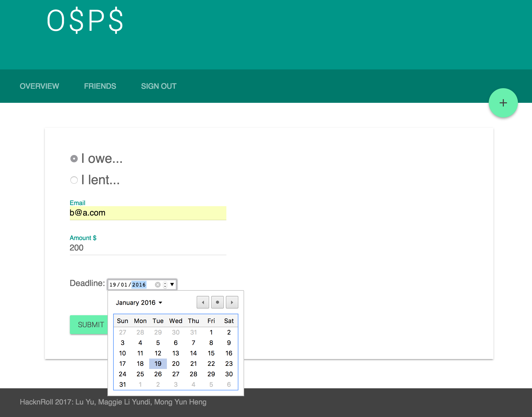
Task: Choose January 15 in the calendar
Action: [x=211, y=353]
